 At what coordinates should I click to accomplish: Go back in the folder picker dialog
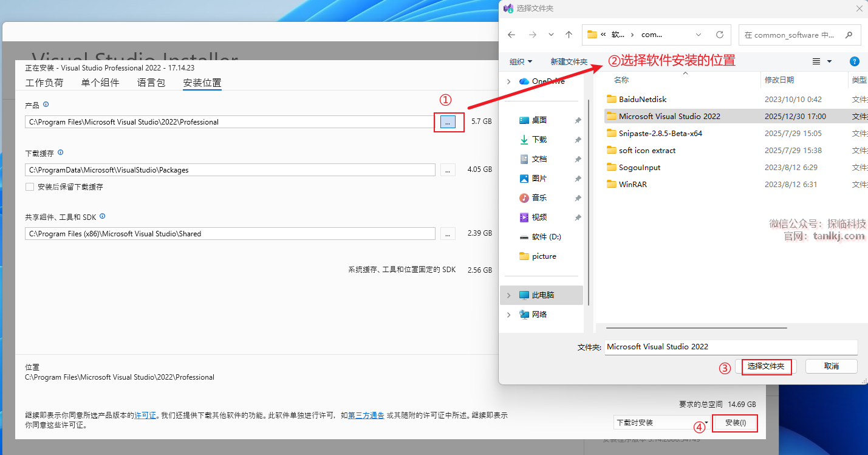point(511,35)
